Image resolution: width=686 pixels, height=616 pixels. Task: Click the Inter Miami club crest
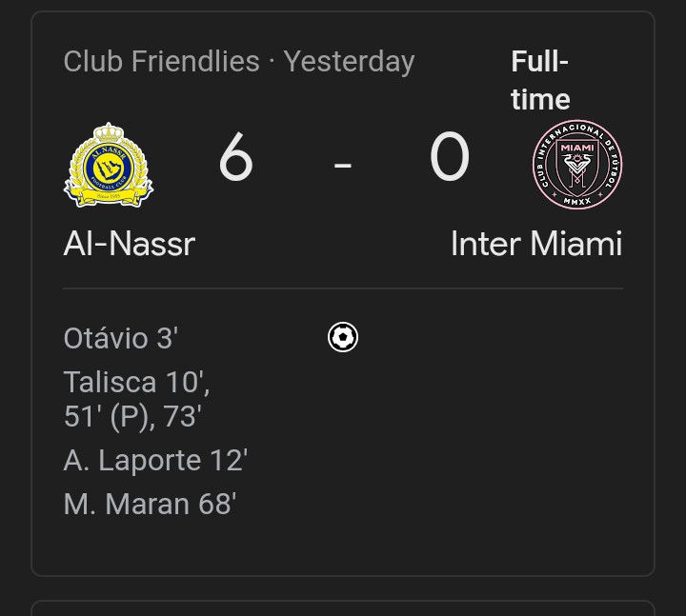point(576,165)
